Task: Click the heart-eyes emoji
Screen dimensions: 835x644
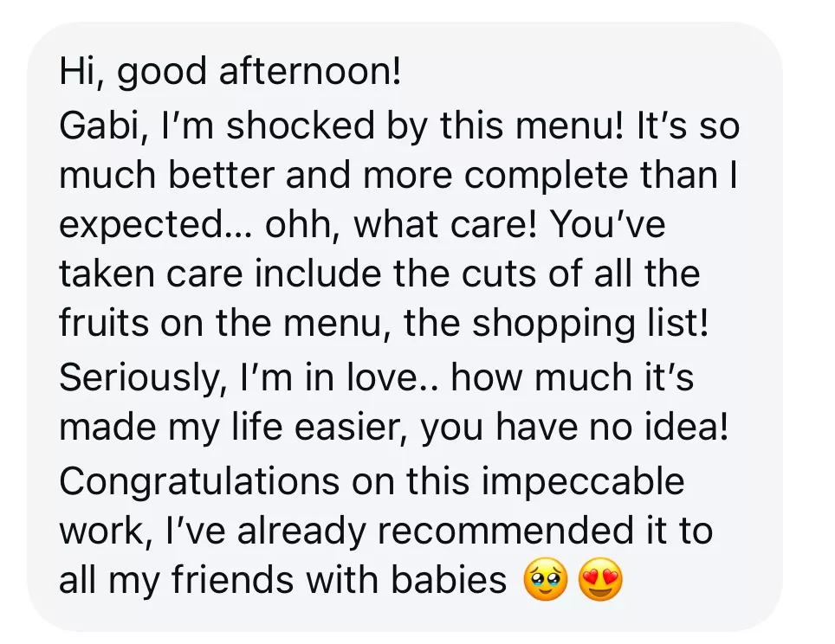Action: point(600,580)
